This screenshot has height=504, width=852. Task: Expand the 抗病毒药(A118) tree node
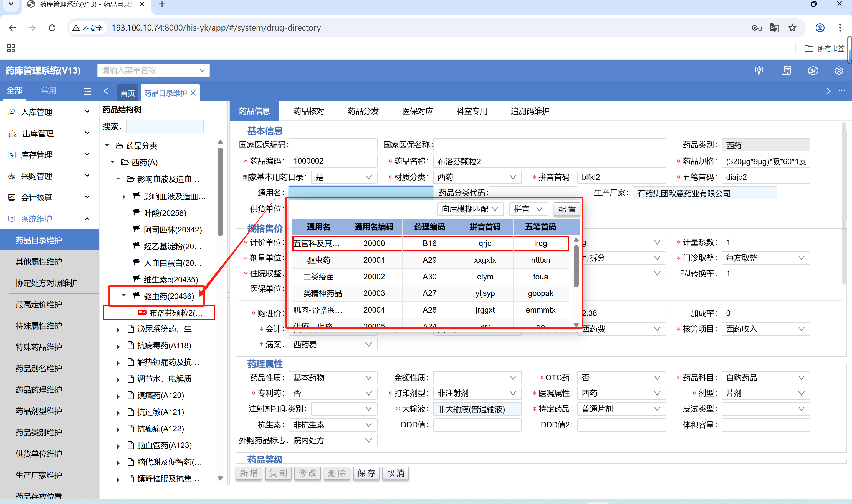click(118, 346)
